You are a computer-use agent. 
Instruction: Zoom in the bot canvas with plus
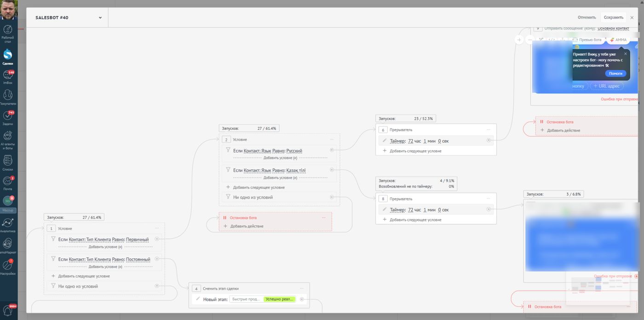pos(519,40)
